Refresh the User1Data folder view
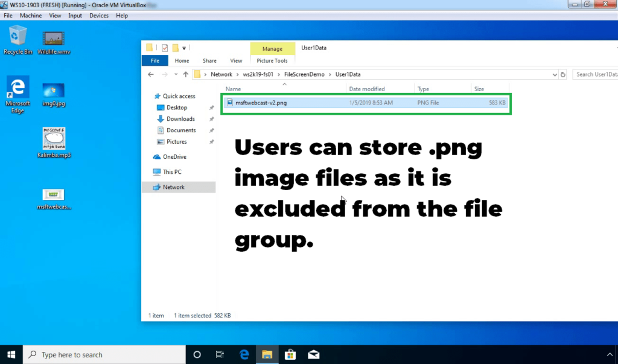Image resolution: width=618 pixels, height=364 pixels. 563,74
